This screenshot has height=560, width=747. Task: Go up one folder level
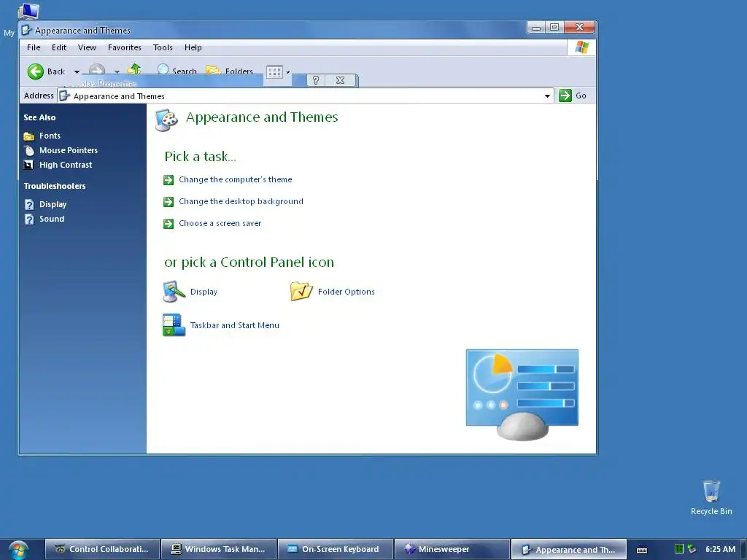pos(135,69)
